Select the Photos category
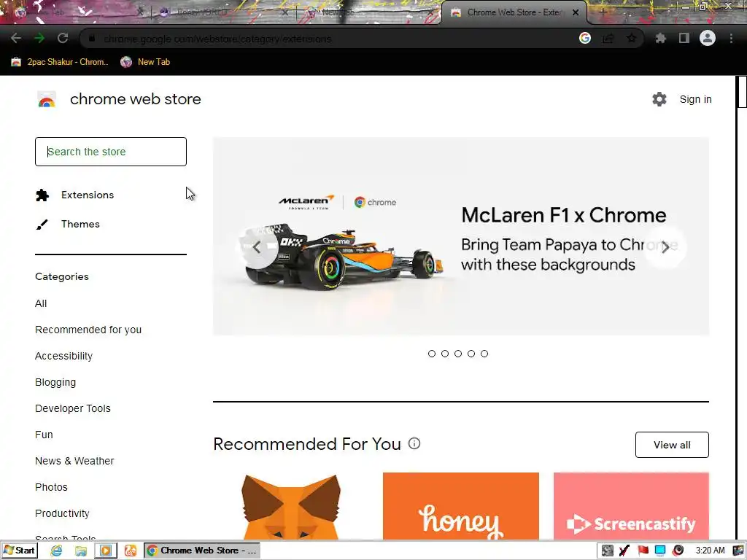 tap(52, 486)
